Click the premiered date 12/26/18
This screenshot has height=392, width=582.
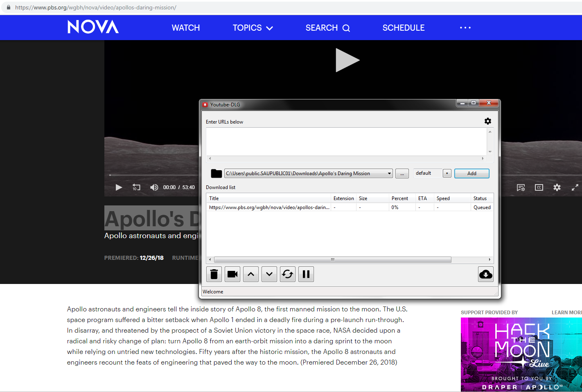151,258
